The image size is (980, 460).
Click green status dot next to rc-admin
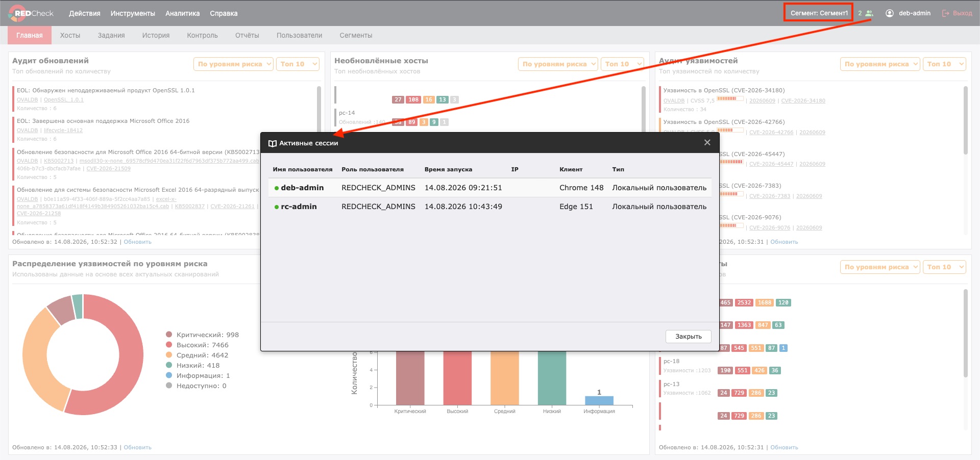[x=277, y=207]
